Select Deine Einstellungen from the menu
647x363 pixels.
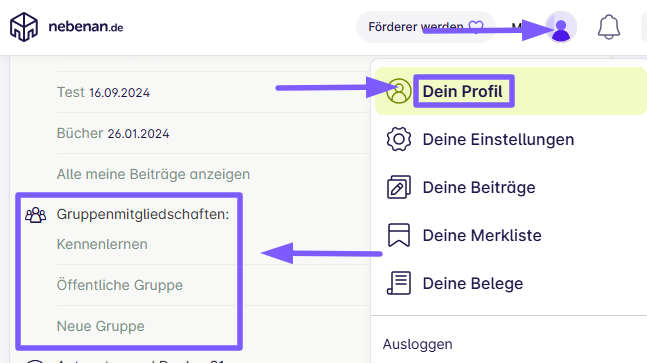point(511,139)
